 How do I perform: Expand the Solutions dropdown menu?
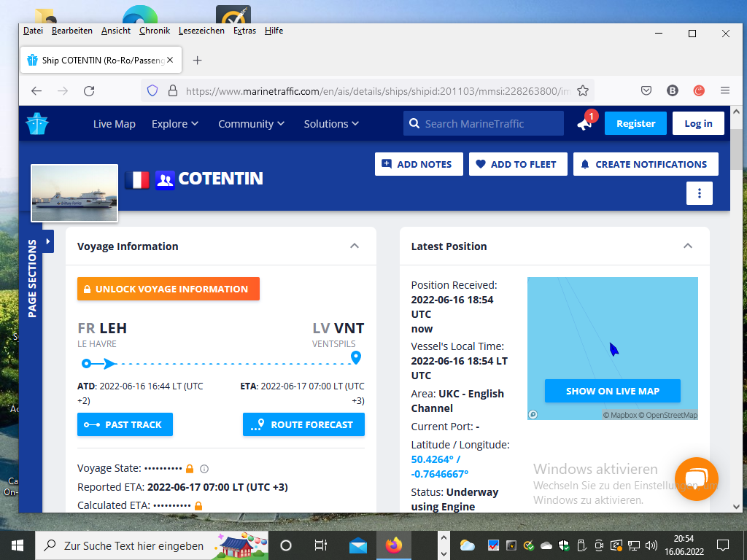331,124
